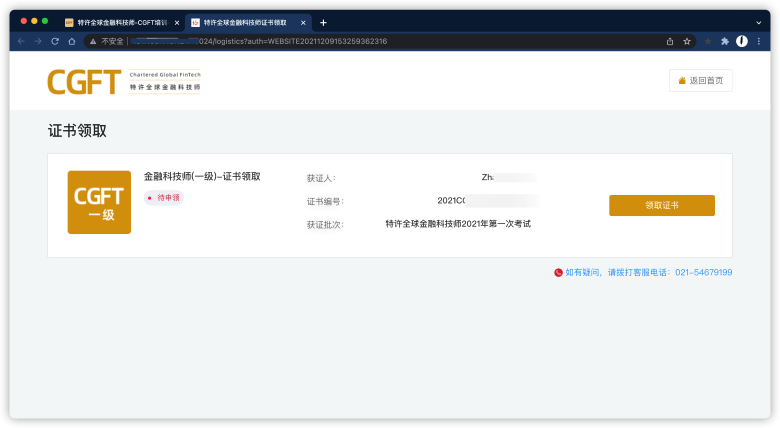Click the 证书编号 label
Screen dimensions: 780x428
point(325,202)
